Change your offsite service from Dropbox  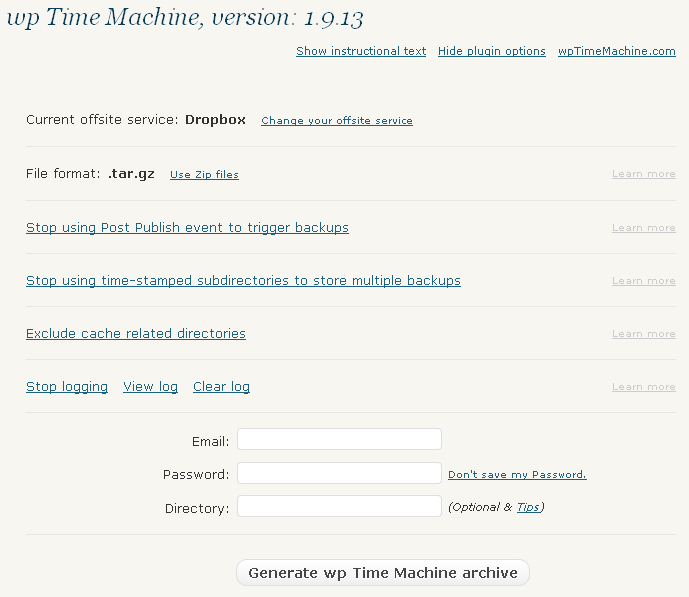tap(337, 121)
